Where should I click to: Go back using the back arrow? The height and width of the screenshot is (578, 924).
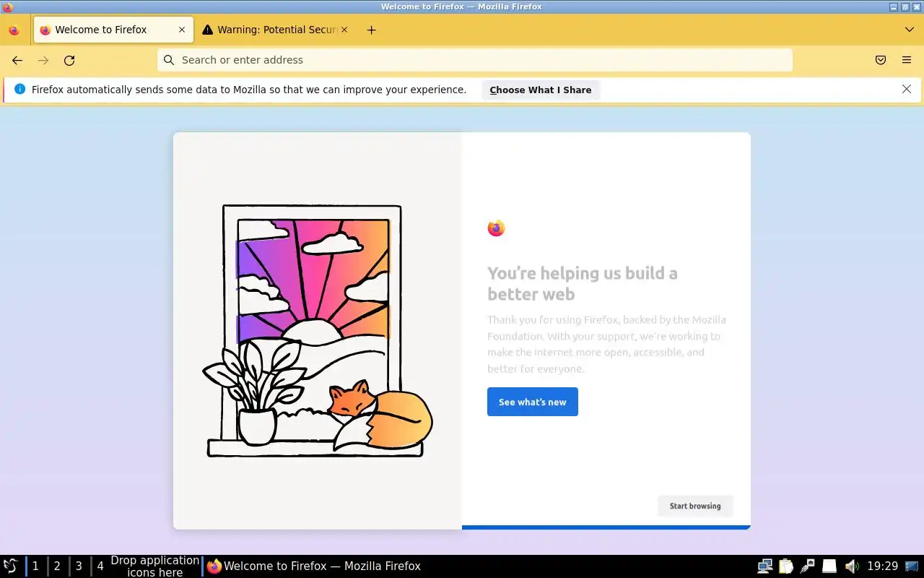[17, 61]
